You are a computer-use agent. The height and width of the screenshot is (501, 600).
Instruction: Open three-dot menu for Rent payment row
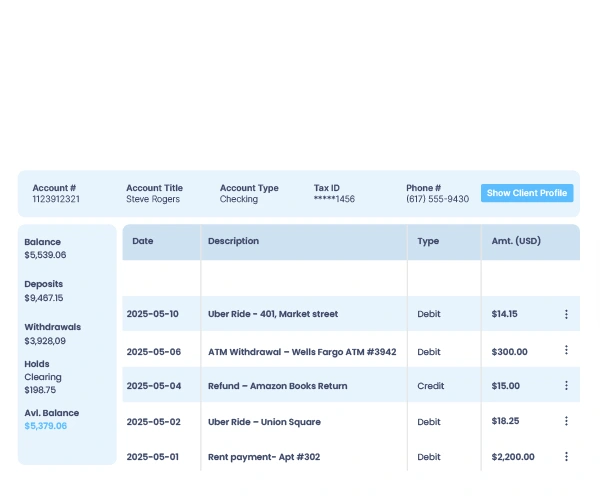pyautogui.click(x=566, y=457)
